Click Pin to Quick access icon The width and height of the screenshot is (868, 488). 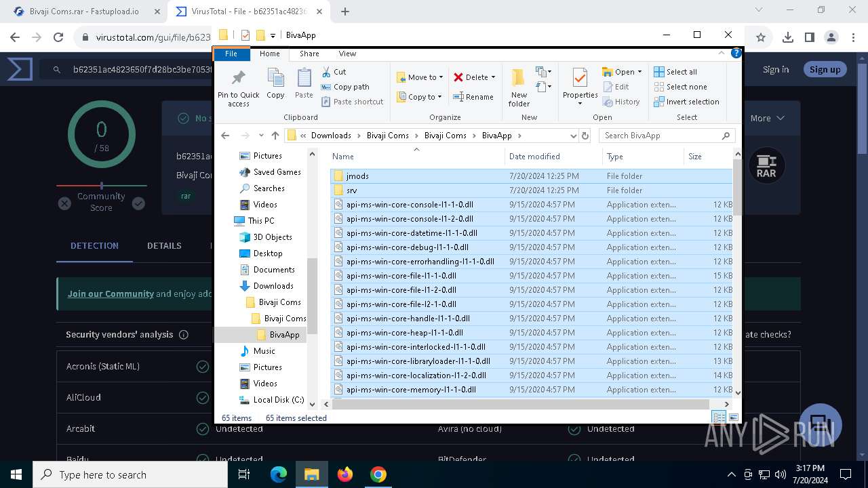[238, 77]
